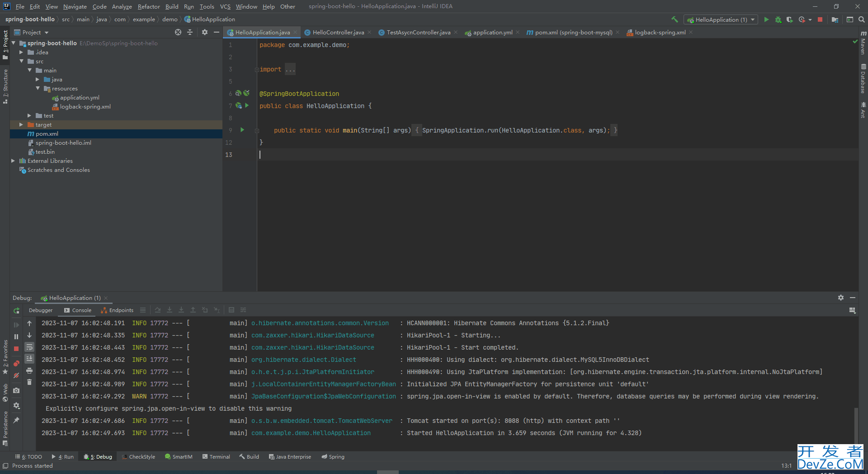Screen dimensions: 868x474
Task: Stop the process from the Debug sidebar
Action: pos(16,349)
